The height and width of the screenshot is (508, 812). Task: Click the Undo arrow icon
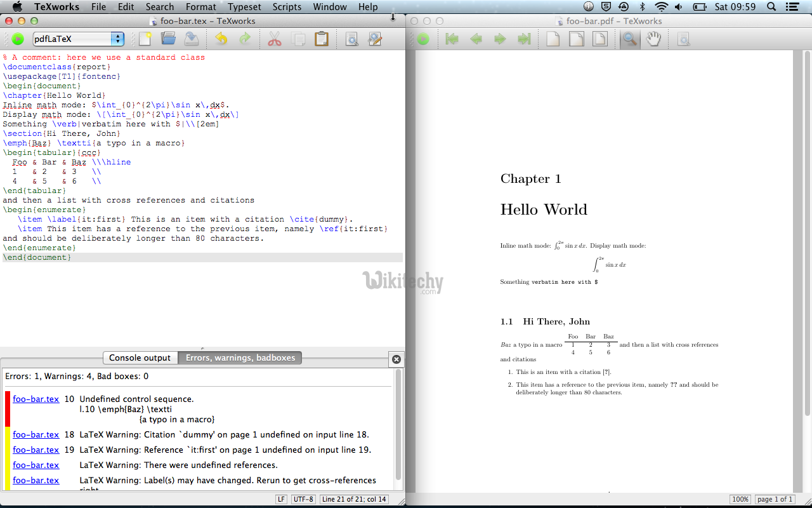tap(221, 39)
